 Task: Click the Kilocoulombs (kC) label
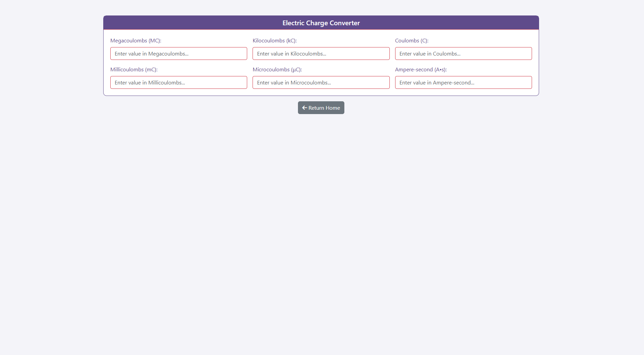pyautogui.click(x=274, y=41)
